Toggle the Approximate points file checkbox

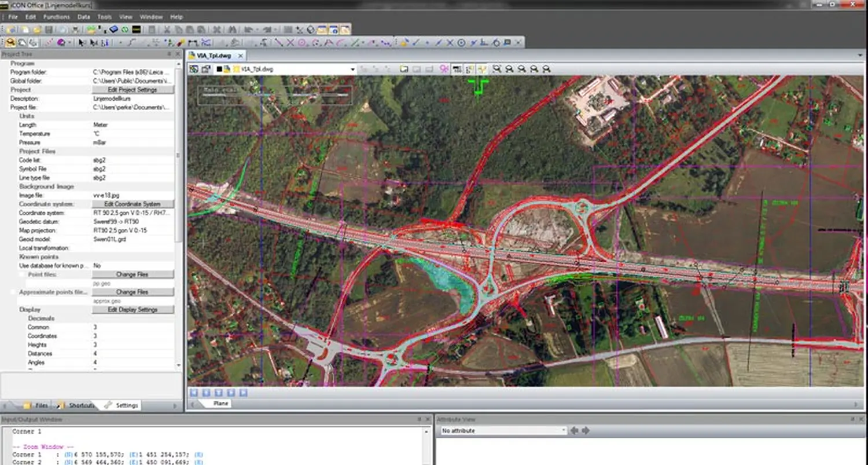(14, 292)
